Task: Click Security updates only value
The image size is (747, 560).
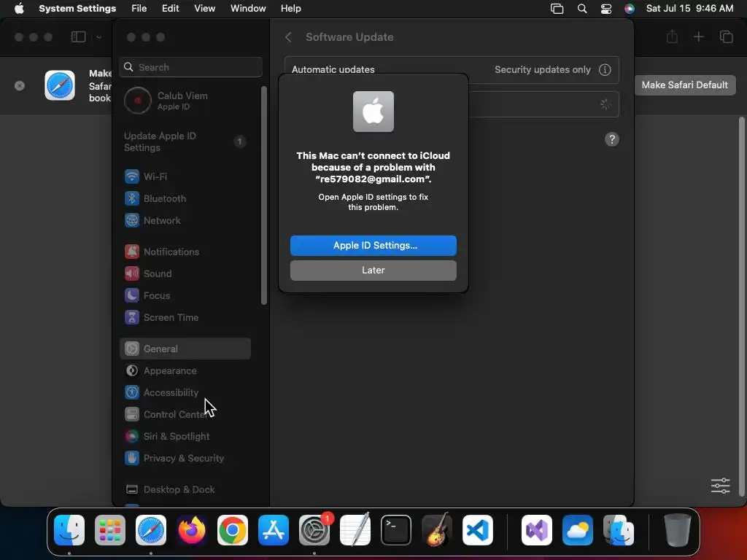Action: pos(542,69)
